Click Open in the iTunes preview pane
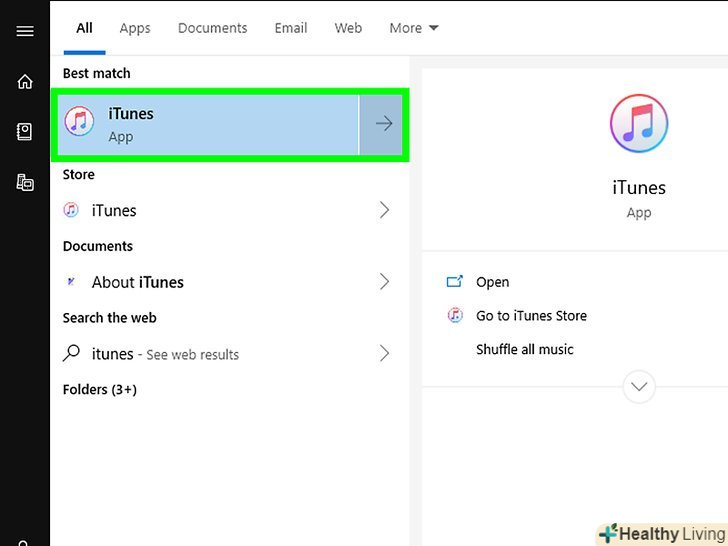The image size is (728, 546). [x=492, y=283]
